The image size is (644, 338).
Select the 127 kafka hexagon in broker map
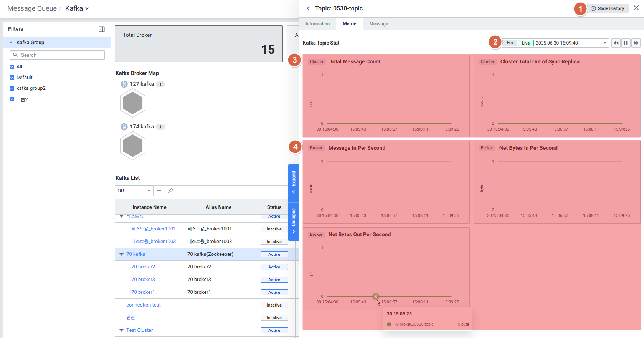click(x=132, y=103)
